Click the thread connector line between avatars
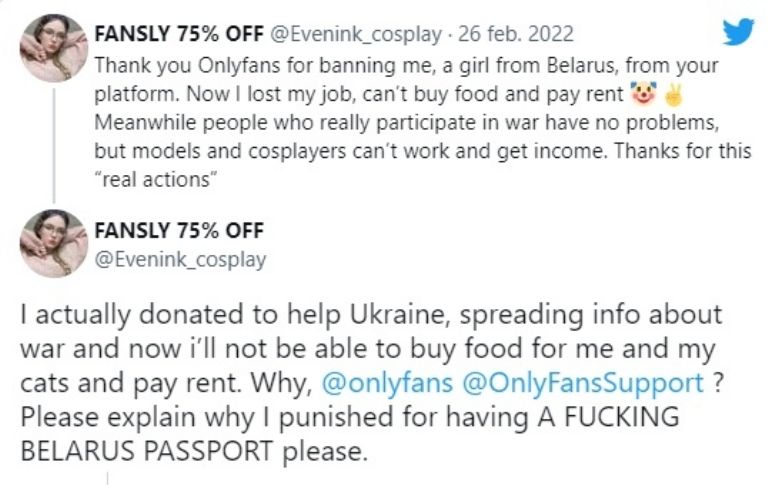The width and height of the screenshot is (768, 485). (54, 145)
